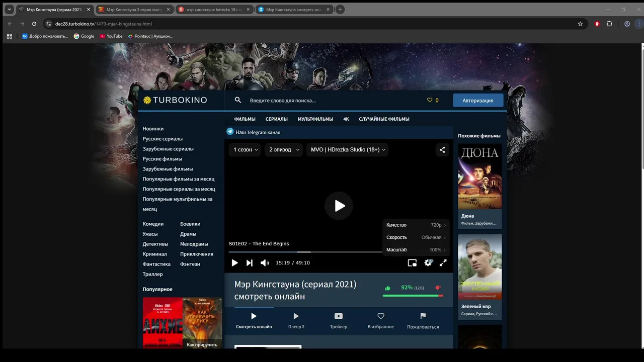The height and width of the screenshot is (362, 644).
Task: Open the Скорость Обычная setting
Action: coord(416,237)
